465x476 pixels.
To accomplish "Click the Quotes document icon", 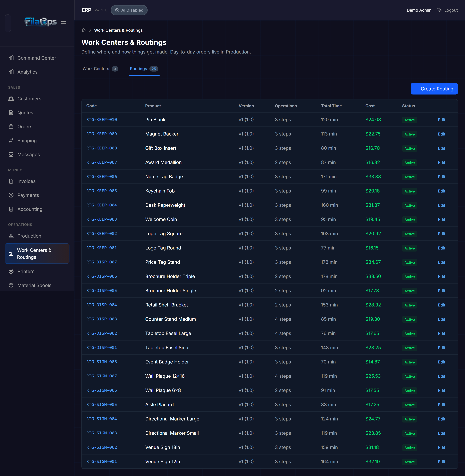I will tap(11, 113).
